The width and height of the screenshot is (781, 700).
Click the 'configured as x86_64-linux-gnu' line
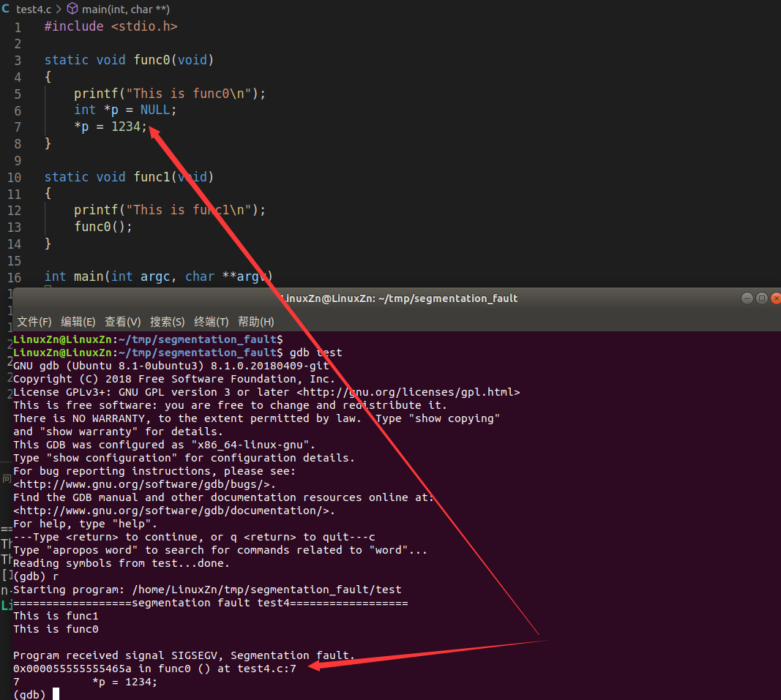pos(165,445)
